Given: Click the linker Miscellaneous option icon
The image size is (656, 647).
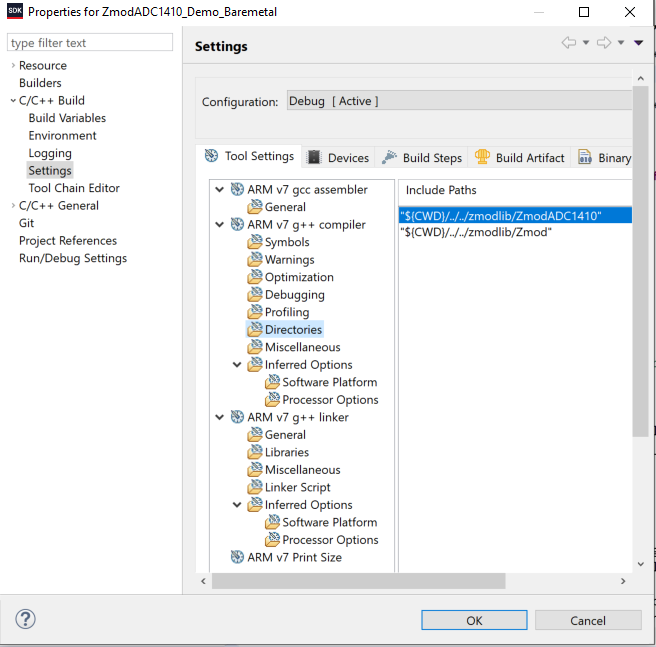Looking at the screenshot, I should coord(254,470).
